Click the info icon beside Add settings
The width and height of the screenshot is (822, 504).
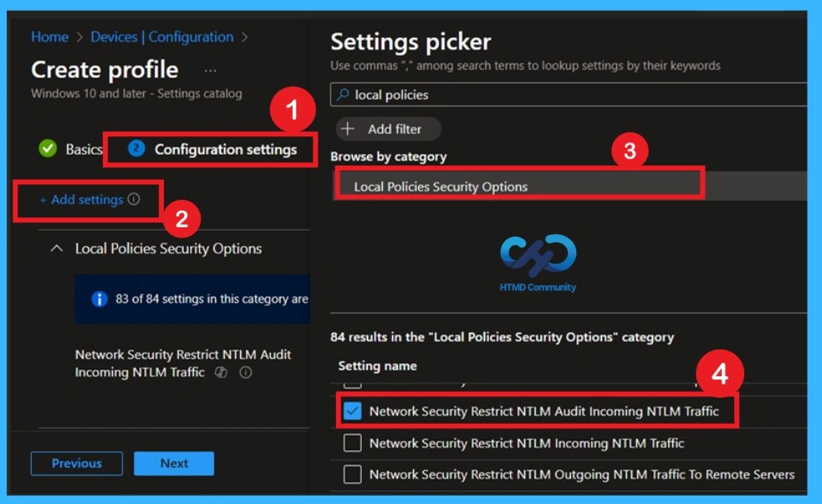click(x=133, y=199)
